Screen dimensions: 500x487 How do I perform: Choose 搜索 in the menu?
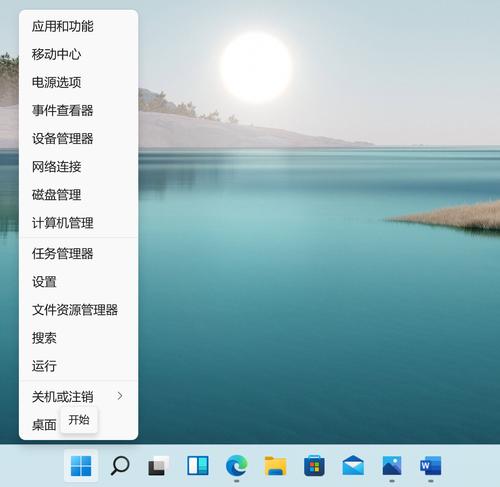point(79,338)
